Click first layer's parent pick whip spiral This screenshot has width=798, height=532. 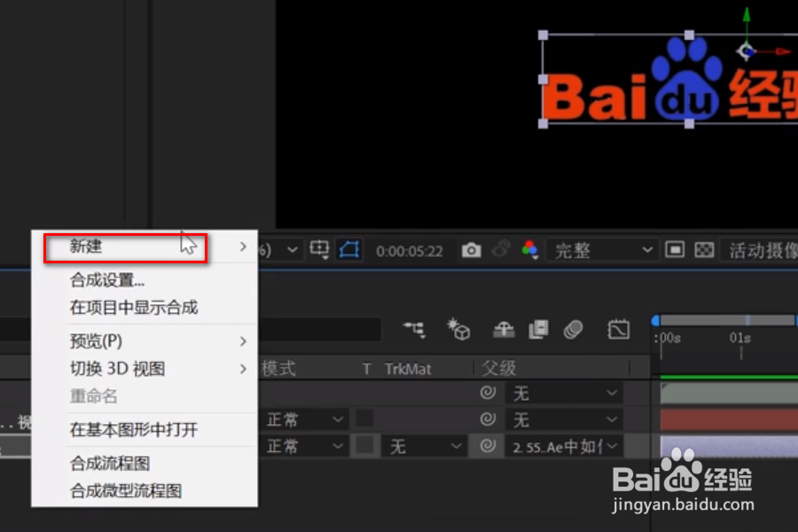pos(488,393)
